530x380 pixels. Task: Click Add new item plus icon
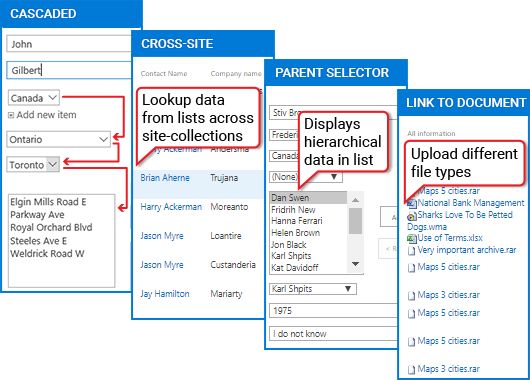(11, 115)
